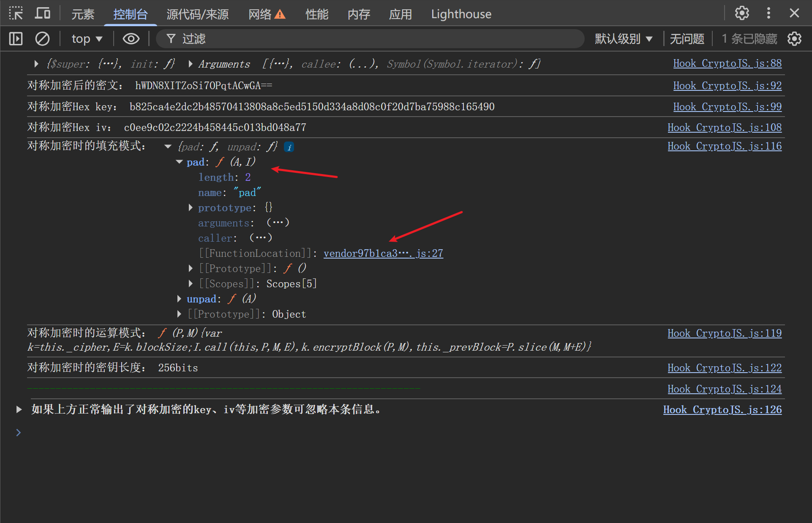Screen dimensions: 812x523
Task: Click the network tab warning triangle icon
Action: click(x=280, y=14)
